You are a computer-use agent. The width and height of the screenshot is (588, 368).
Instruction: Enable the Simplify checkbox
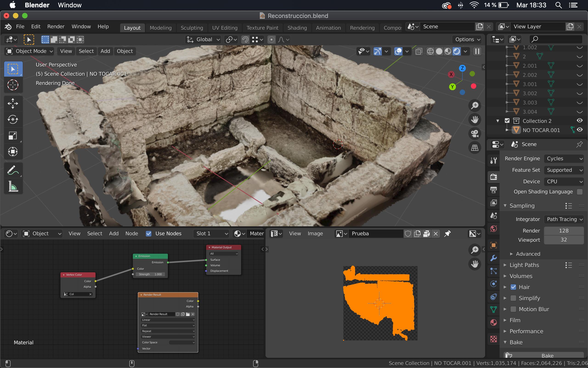(513, 298)
